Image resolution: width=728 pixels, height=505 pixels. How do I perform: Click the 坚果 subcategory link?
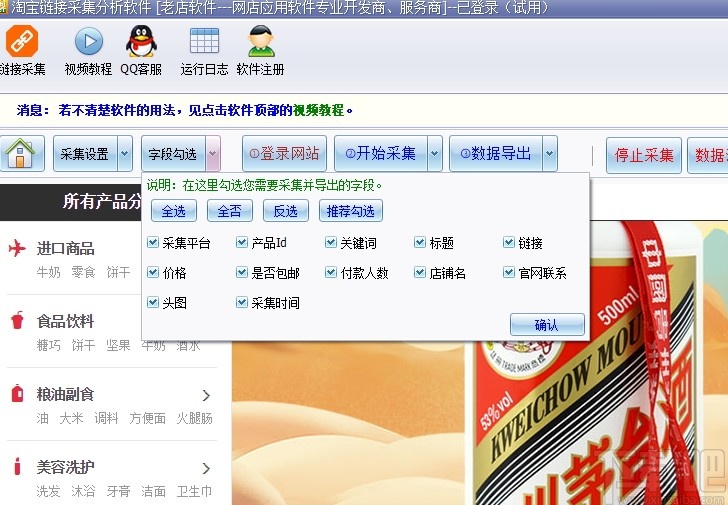[x=118, y=345]
